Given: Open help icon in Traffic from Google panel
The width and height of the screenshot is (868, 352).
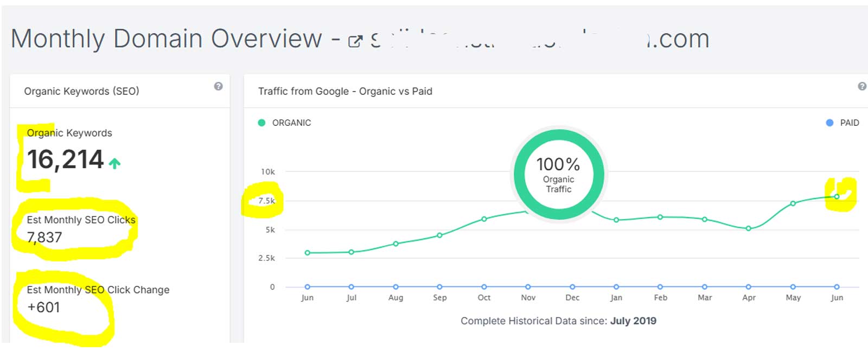Looking at the screenshot, I should 861,86.
